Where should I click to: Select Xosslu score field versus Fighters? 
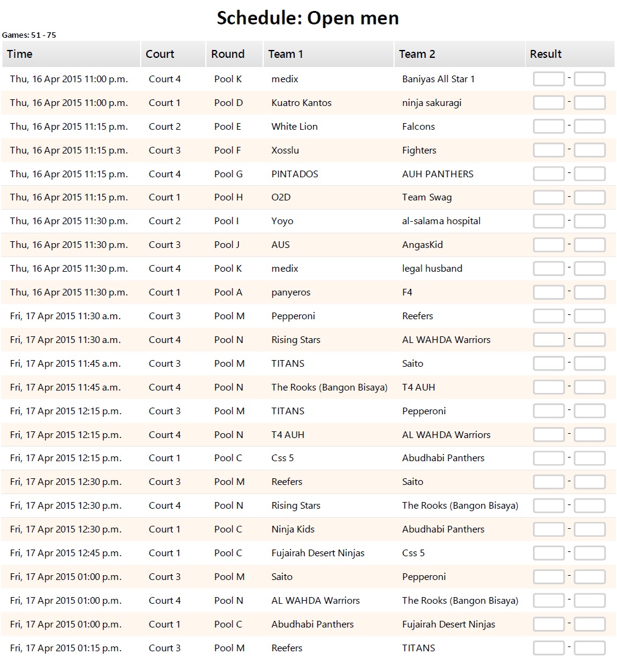click(x=549, y=150)
